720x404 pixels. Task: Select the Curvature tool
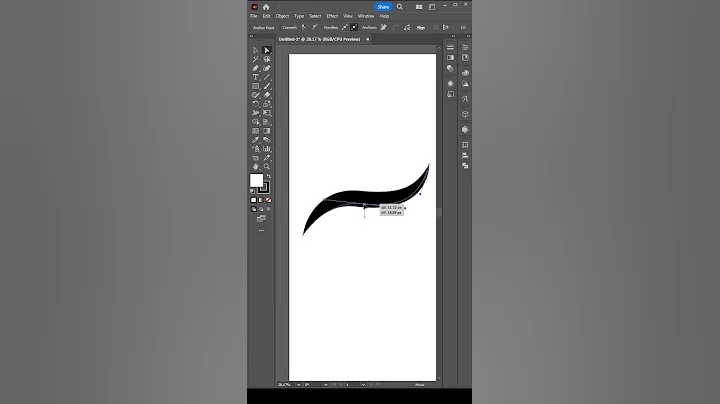click(x=267, y=68)
